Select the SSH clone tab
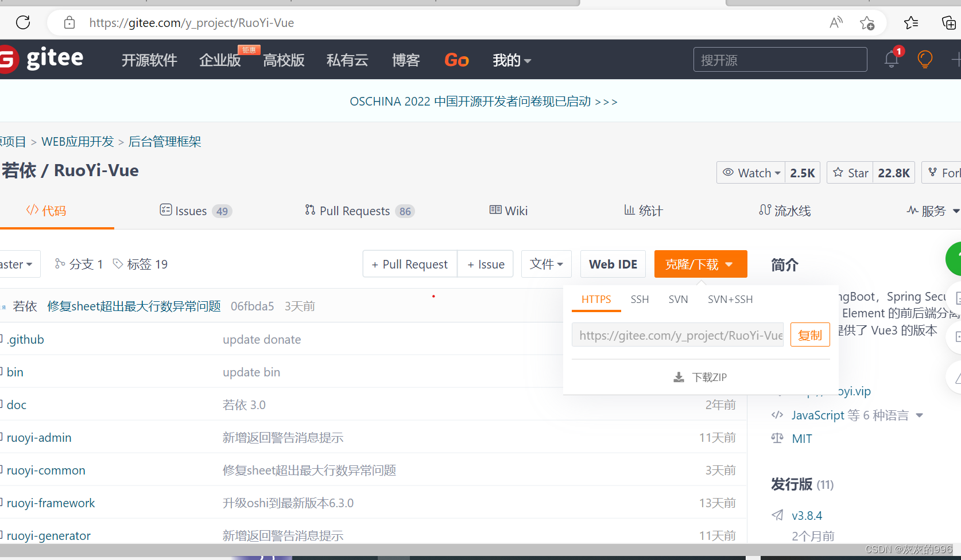The width and height of the screenshot is (961, 560). point(640,300)
